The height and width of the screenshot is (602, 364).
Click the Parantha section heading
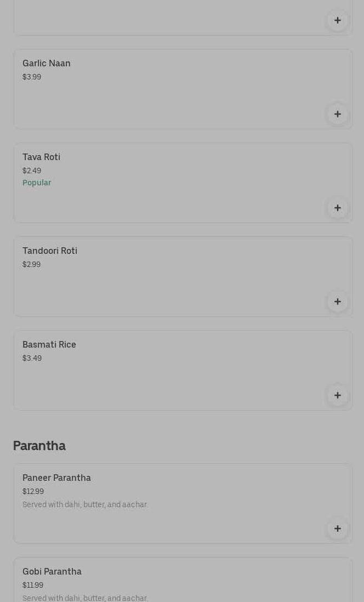click(x=39, y=446)
